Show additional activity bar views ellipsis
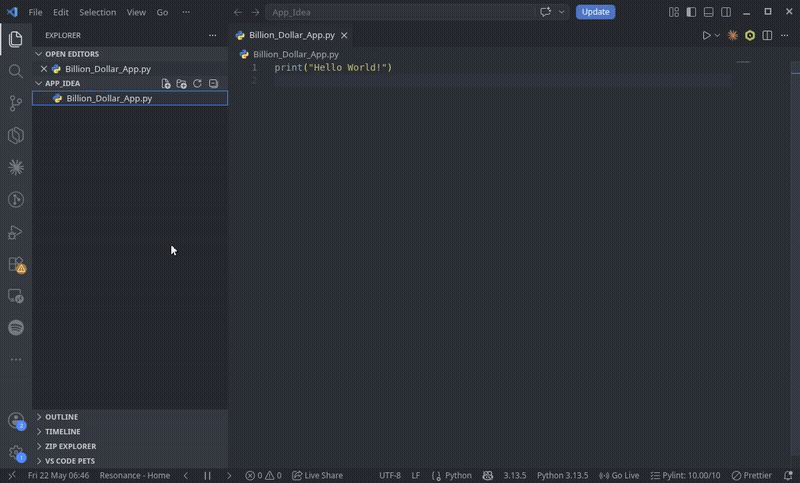 point(16,360)
